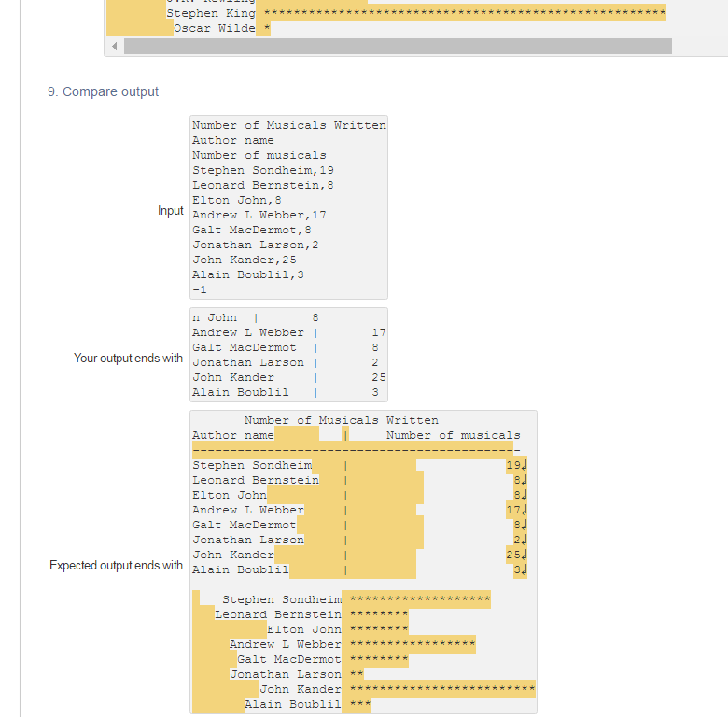Image resolution: width=728 pixels, height=717 pixels.
Task: Click 'Galt MacDermot,8' in the input box
Action: (x=252, y=230)
